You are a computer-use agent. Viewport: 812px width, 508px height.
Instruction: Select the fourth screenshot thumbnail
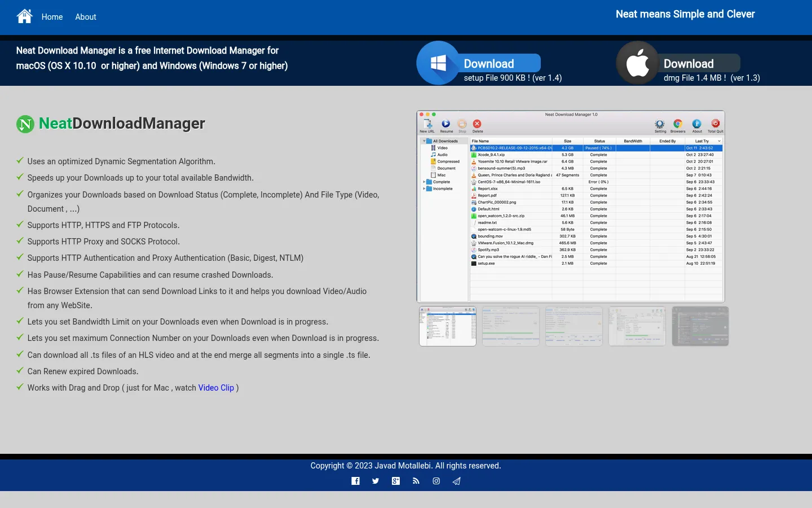tap(637, 326)
